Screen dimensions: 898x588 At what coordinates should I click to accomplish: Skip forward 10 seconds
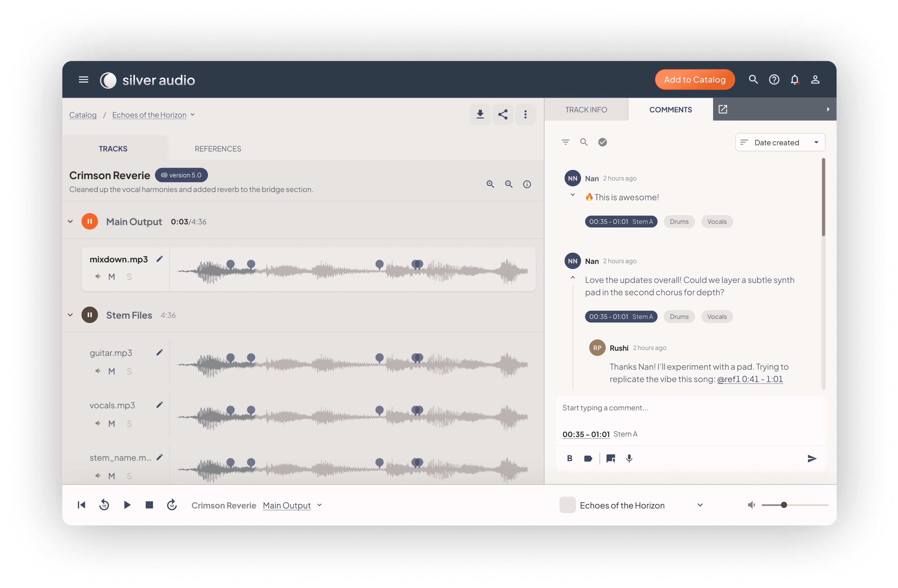172,505
